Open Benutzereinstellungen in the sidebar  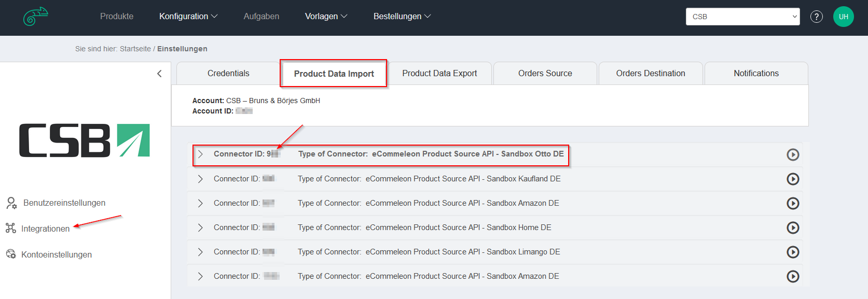coord(64,203)
